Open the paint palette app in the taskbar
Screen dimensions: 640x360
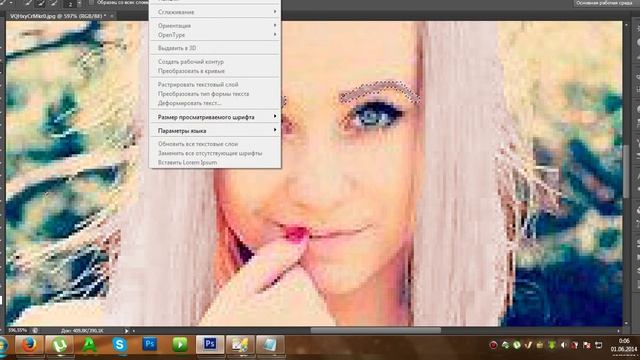coord(240,345)
